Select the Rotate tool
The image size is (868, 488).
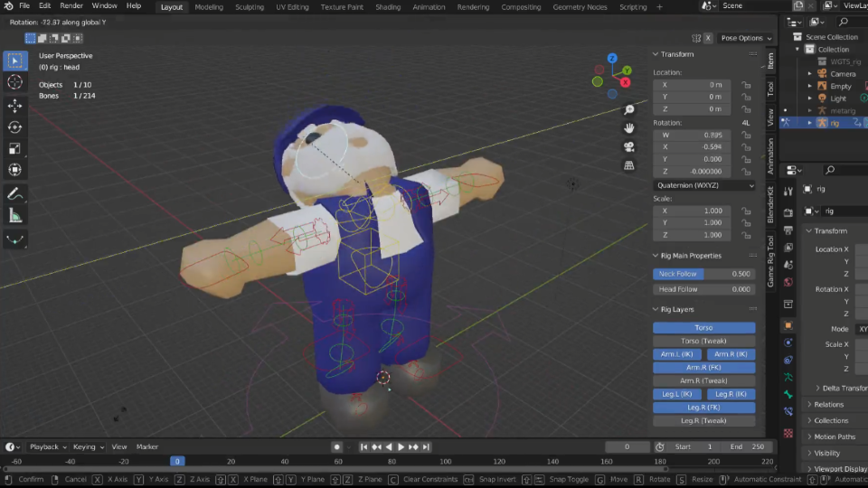click(x=15, y=127)
